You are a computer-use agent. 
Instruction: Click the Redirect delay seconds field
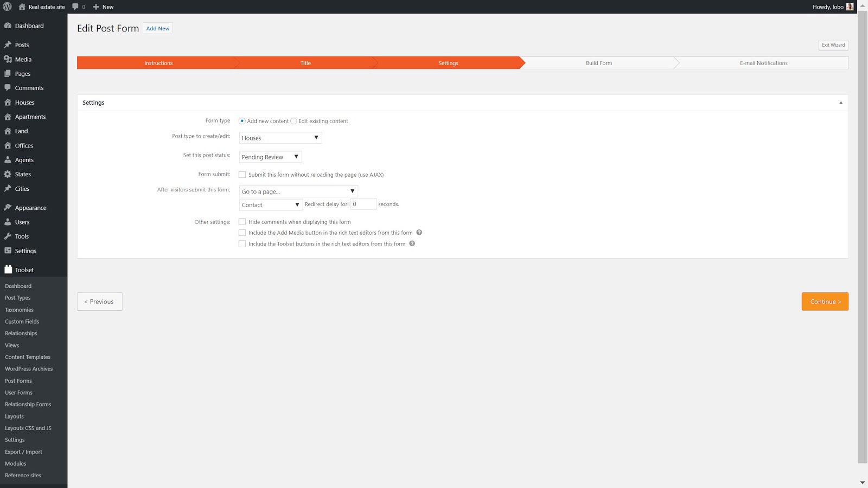click(363, 204)
